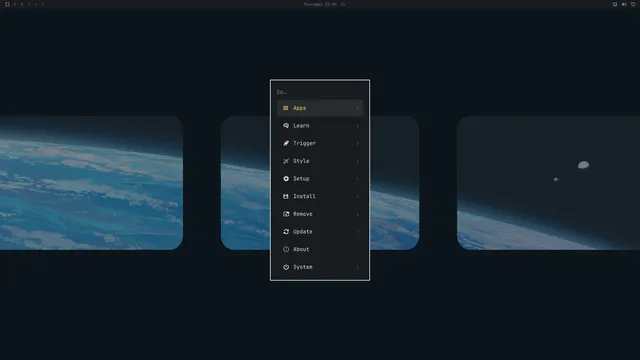
Task: Expand the Update submenu chevron
Action: [x=358, y=231]
